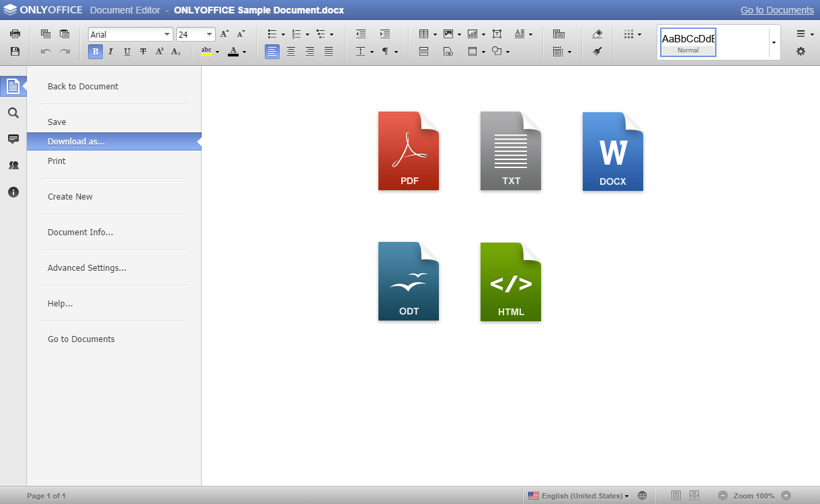Click the Undo arrow icon
This screenshot has width=820, height=504.
(x=46, y=51)
